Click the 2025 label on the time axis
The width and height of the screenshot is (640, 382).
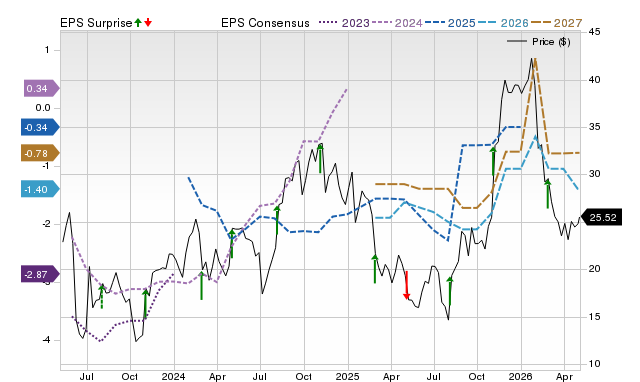(347, 376)
